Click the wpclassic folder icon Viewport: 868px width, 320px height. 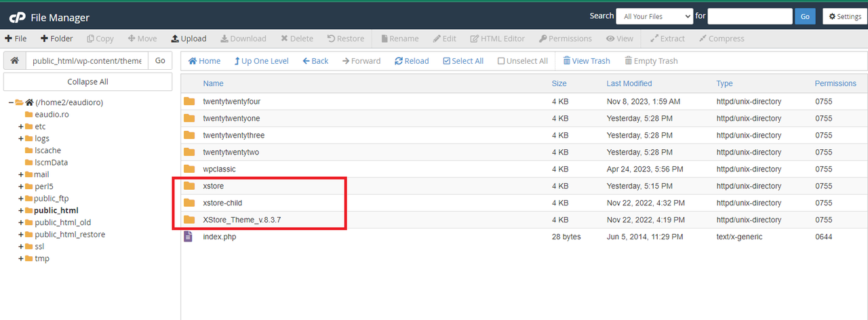click(189, 169)
